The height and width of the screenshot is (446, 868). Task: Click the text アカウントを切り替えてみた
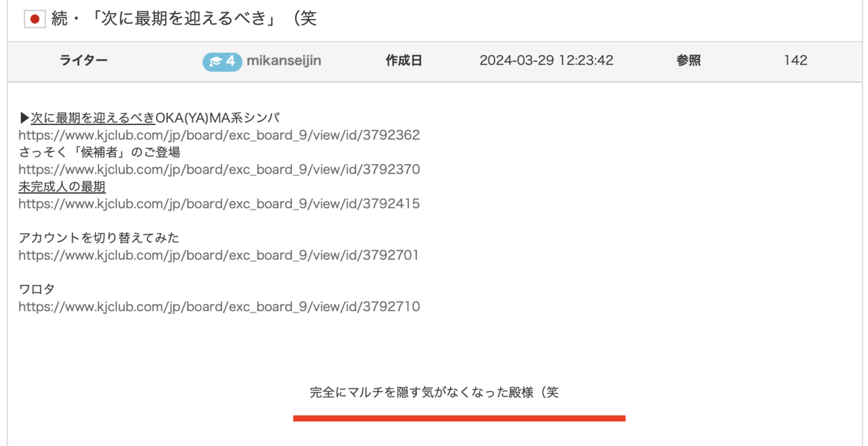[x=99, y=238]
